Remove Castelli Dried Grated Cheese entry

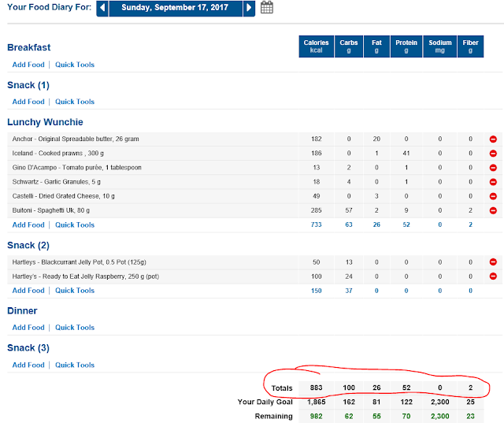click(x=493, y=196)
